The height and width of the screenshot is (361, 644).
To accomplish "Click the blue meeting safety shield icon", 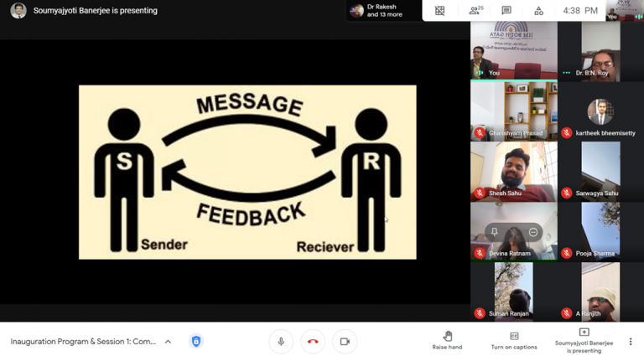I will [x=196, y=342].
